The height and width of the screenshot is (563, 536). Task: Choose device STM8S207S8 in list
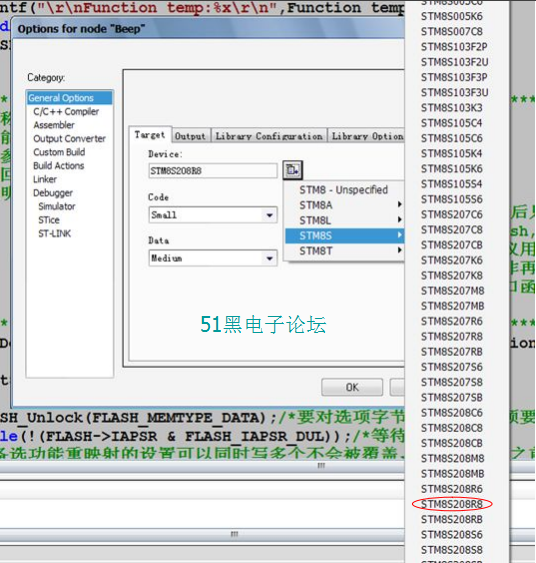452,382
